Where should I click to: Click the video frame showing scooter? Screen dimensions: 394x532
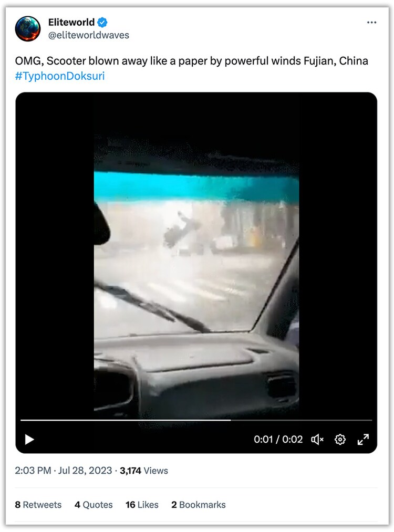196,277
